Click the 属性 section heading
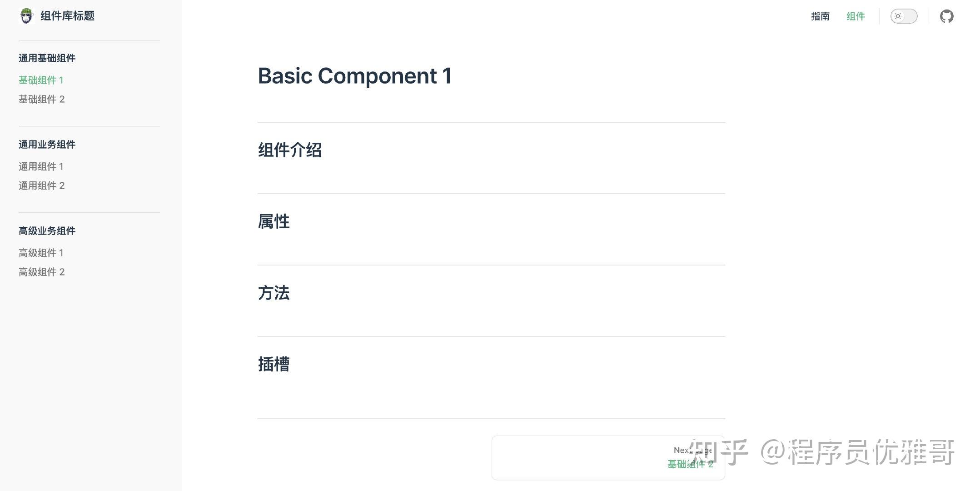 coord(274,221)
